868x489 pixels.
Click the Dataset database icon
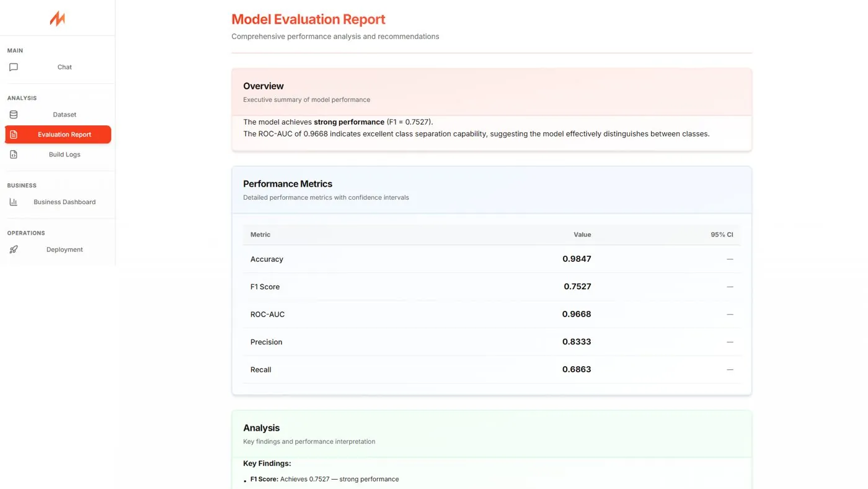click(14, 115)
